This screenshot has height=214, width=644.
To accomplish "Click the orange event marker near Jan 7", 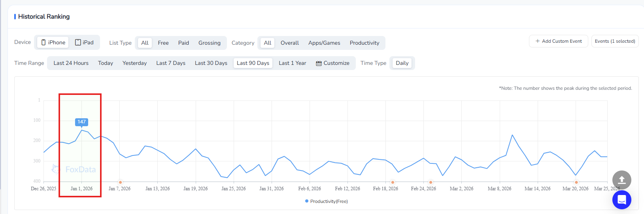I will 120,182.
